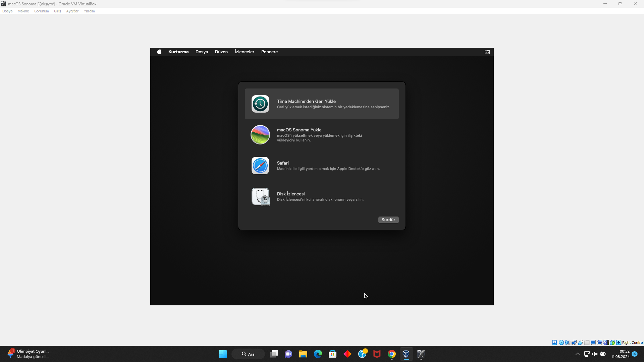Click the optical disc status icon
The image size is (644, 362).
coord(561,343)
